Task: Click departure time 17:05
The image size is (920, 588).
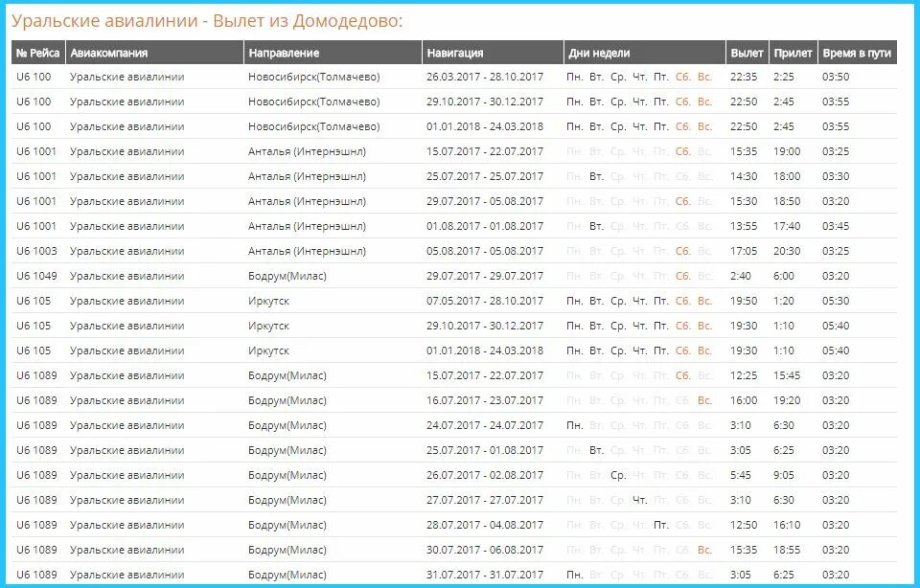Action: point(744,251)
